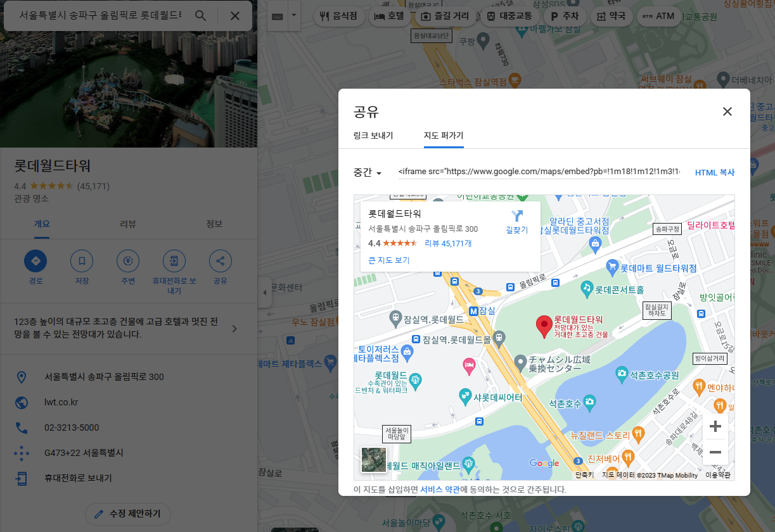Click チャムシル広域 乗換センター marker icon
Image resolution: width=775 pixels, height=532 pixels.
tap(520, 362)
